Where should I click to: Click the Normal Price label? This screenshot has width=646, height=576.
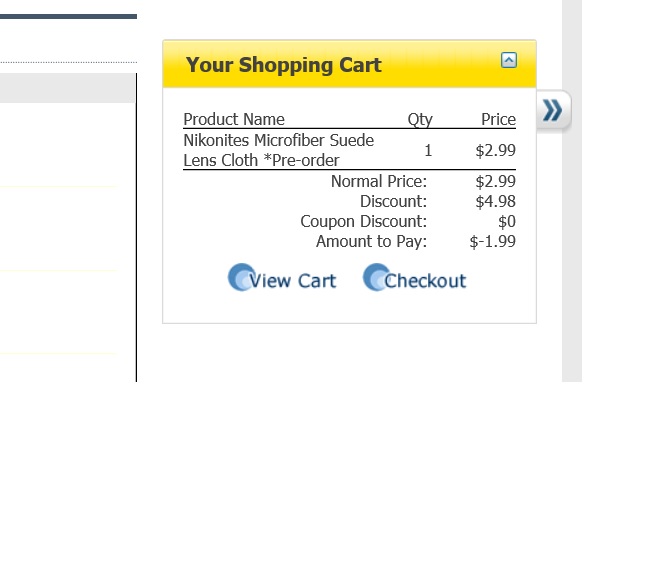point(379,182)
